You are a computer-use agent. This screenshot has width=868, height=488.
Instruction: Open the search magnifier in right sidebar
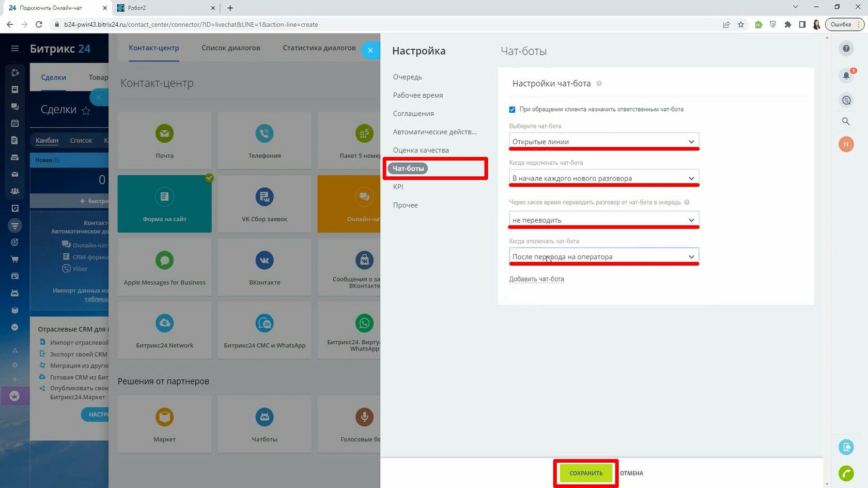846,121
